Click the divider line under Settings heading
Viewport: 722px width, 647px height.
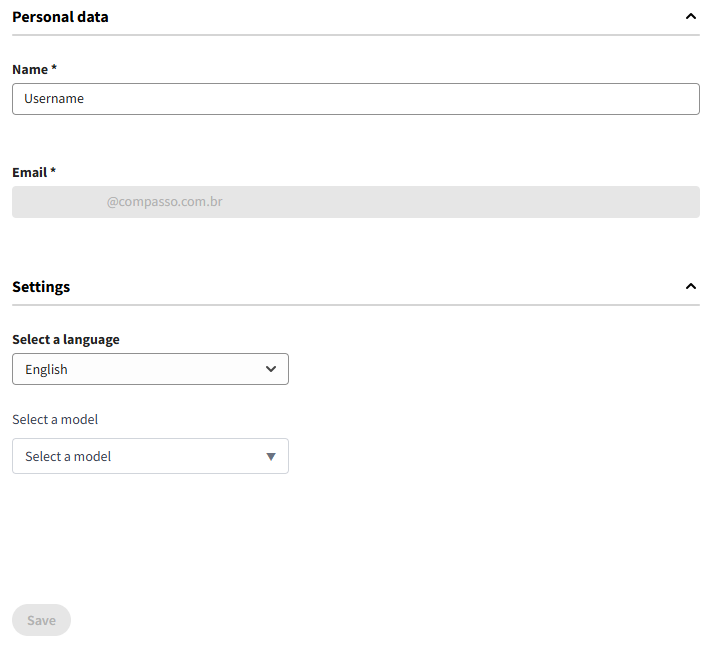pos(355,305)
